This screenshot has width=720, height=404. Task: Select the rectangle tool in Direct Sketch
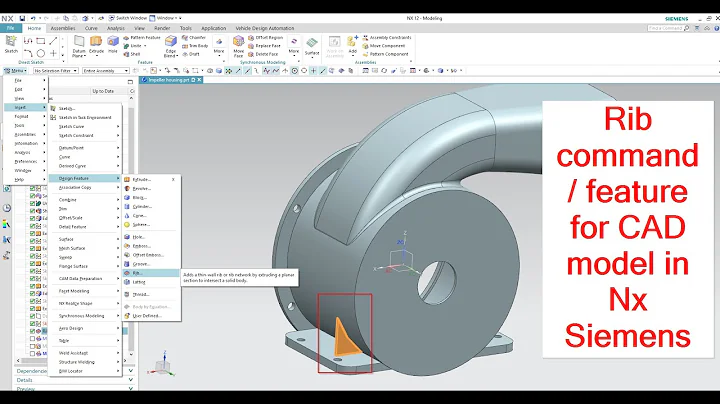(x=40, y=41)
